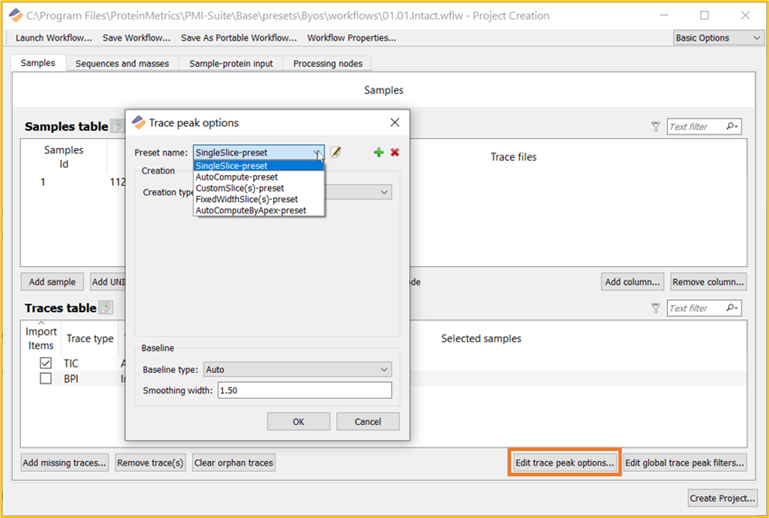
Task: Add new preset with green plus icon
Action: click(378, 153)
